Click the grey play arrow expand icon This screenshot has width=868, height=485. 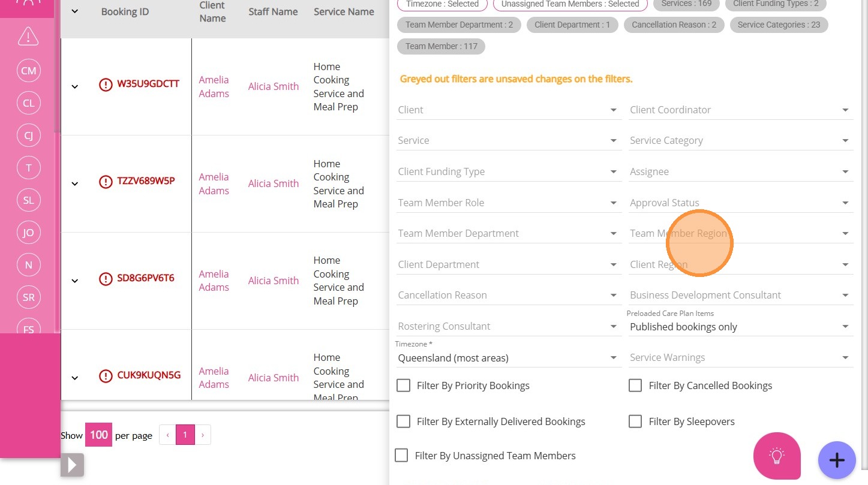72,465
